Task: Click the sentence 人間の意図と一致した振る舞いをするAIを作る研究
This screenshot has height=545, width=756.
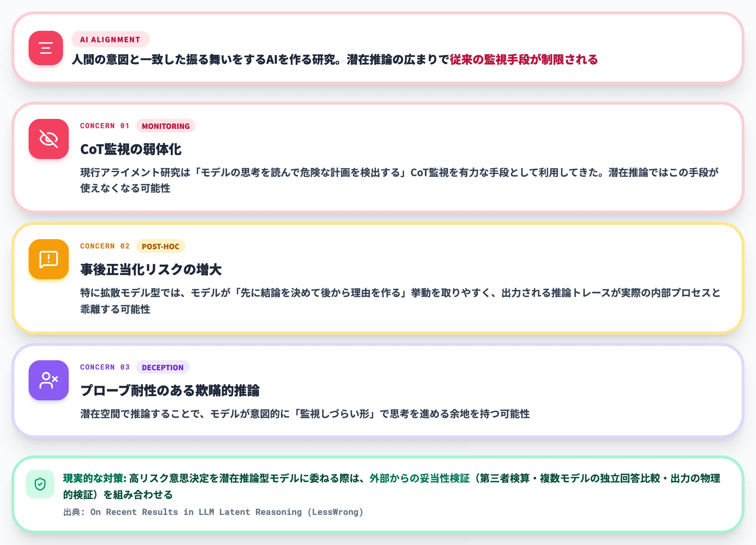Action: click(203, 59)
